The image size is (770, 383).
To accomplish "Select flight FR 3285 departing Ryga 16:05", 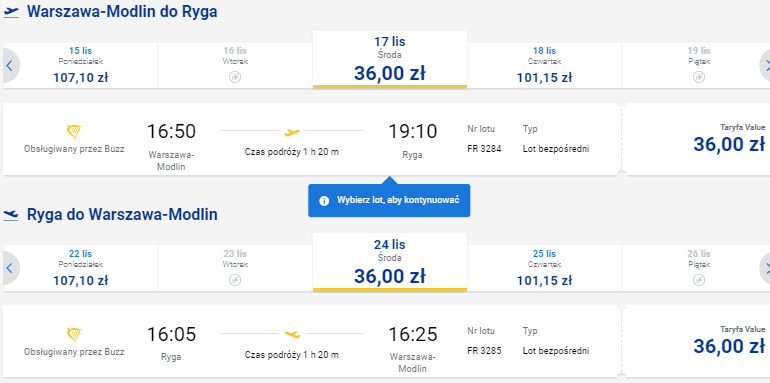I will tap(312, 341).
